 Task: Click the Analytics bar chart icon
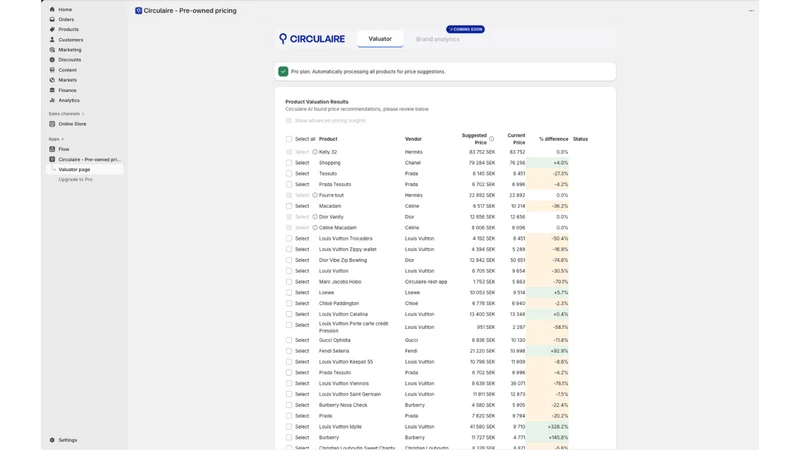pyautogui.click(x=52, y=101)
